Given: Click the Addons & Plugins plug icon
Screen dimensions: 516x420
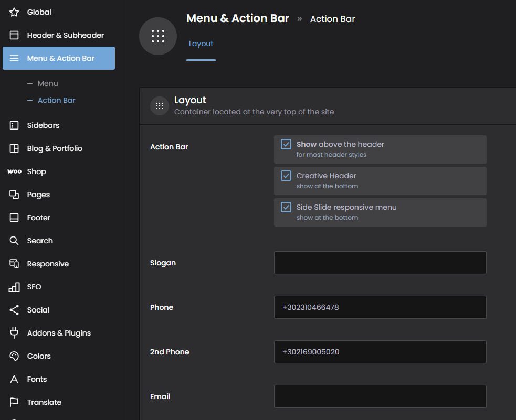Looking at the screenshot, I should point(14,333).
